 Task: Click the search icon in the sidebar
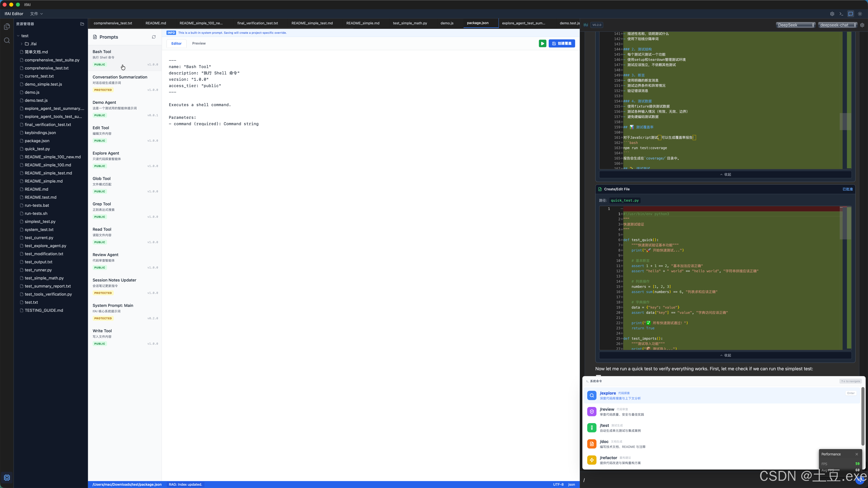pyautogui.click(x=7, y=40)
